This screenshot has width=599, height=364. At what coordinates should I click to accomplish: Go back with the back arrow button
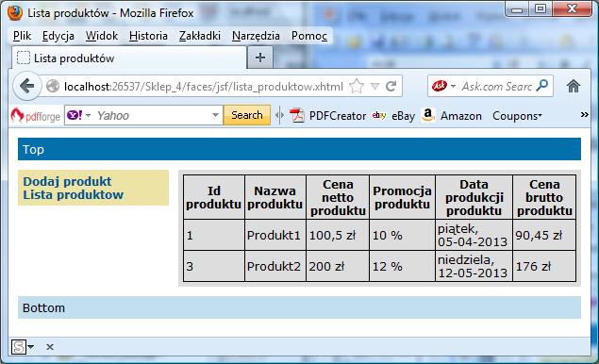coord(26,86)
